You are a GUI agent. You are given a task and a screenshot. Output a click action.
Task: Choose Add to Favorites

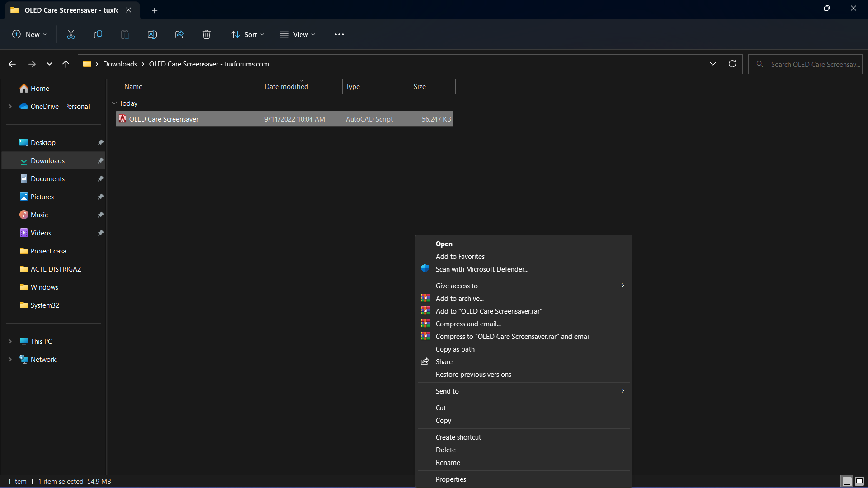(x=524, y=256)
